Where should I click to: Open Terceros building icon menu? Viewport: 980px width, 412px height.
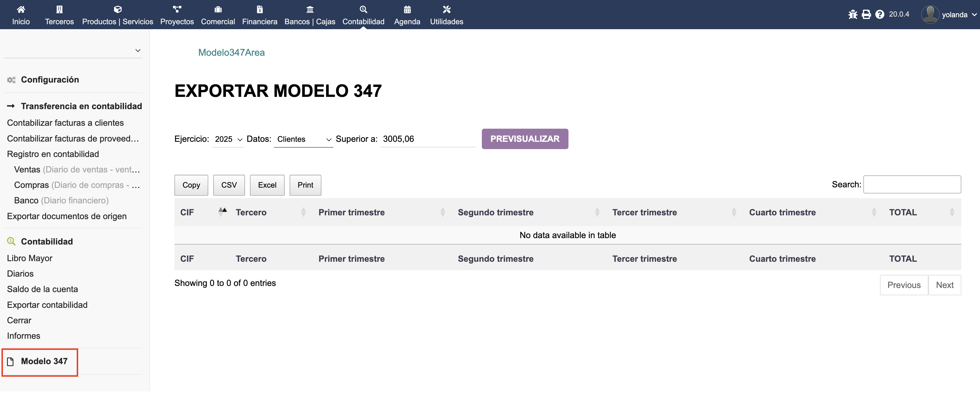tap(59, 10)
